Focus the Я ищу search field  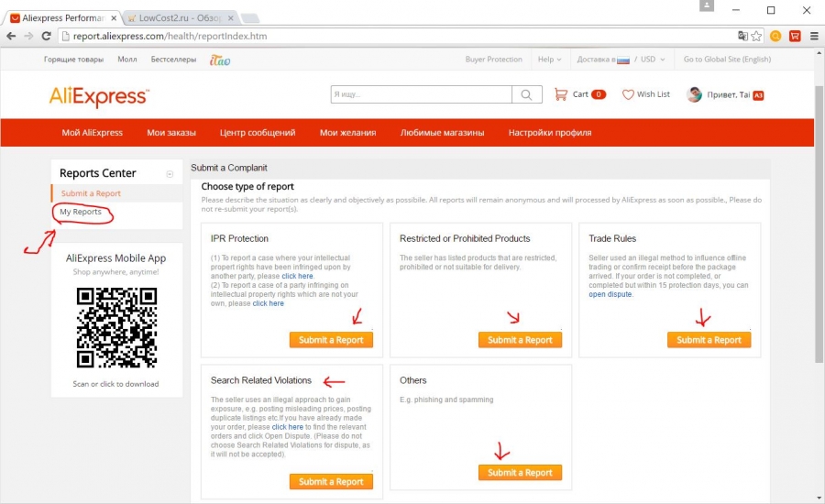pyautogui.click(x=421, y=94)
